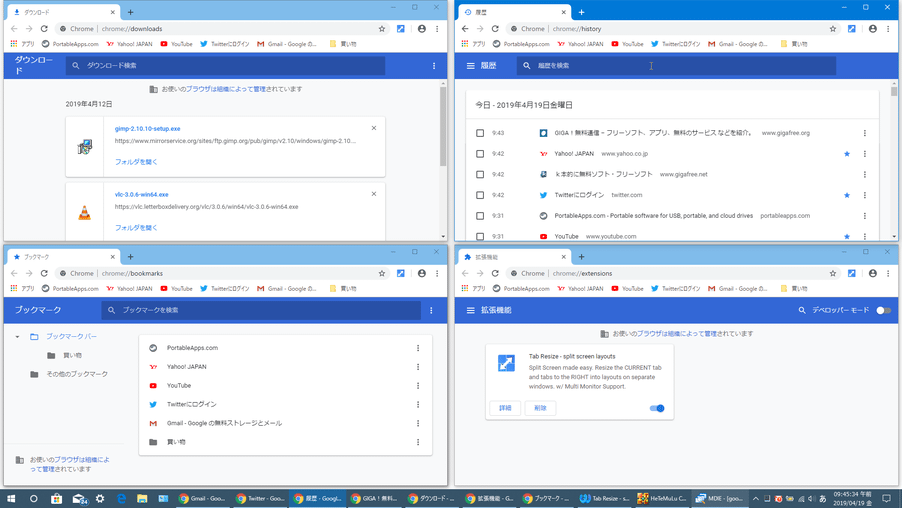902x508 pixels.
Task: Open Settings gear on taskbar
Action: (100, 498)
